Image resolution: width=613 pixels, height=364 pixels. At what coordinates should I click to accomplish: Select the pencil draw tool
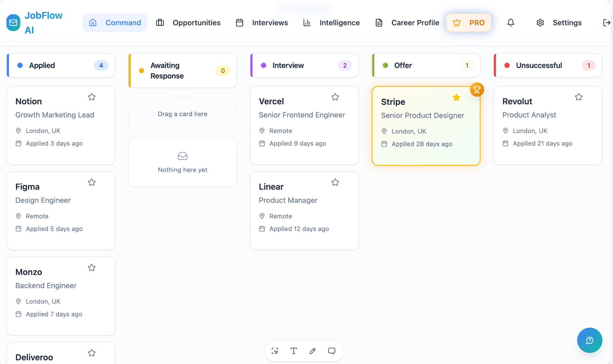click(x=313, y=351)
